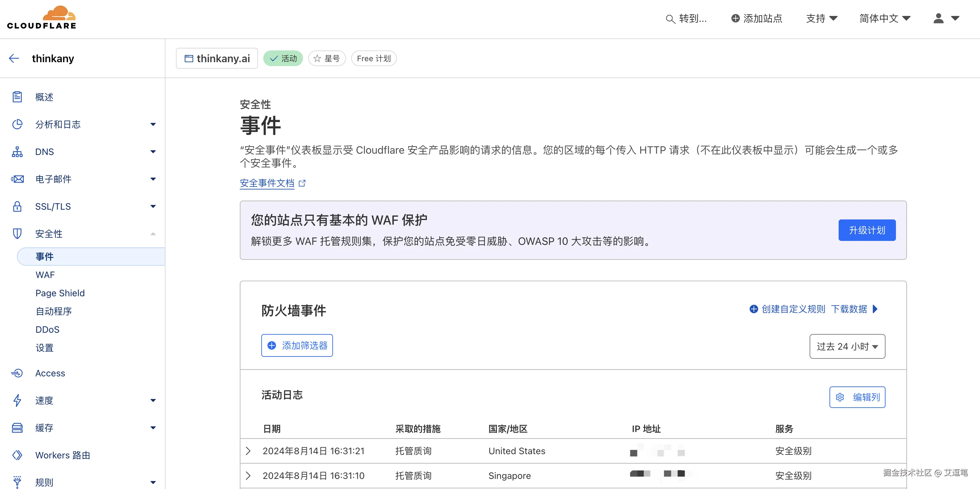Open the Page Shield menu item
Screen dimensions: 980x489
coord(60,293)
